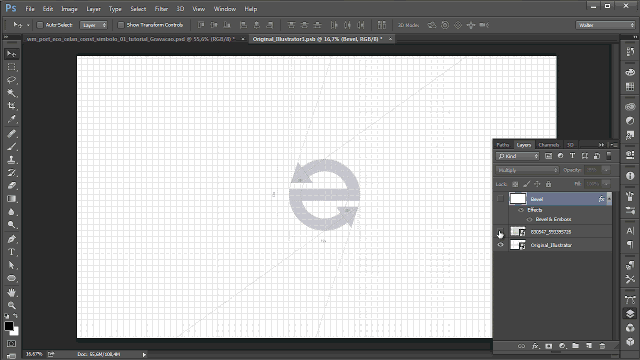The image size is (640, 360).
Task: Filter layers by shape layers
Action: tap(584, 156)
